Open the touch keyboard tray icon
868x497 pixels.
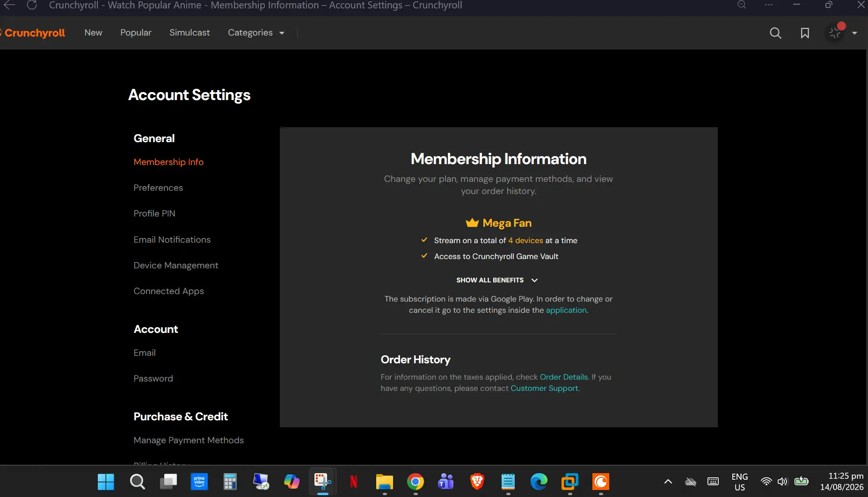[x=713, y=482]
